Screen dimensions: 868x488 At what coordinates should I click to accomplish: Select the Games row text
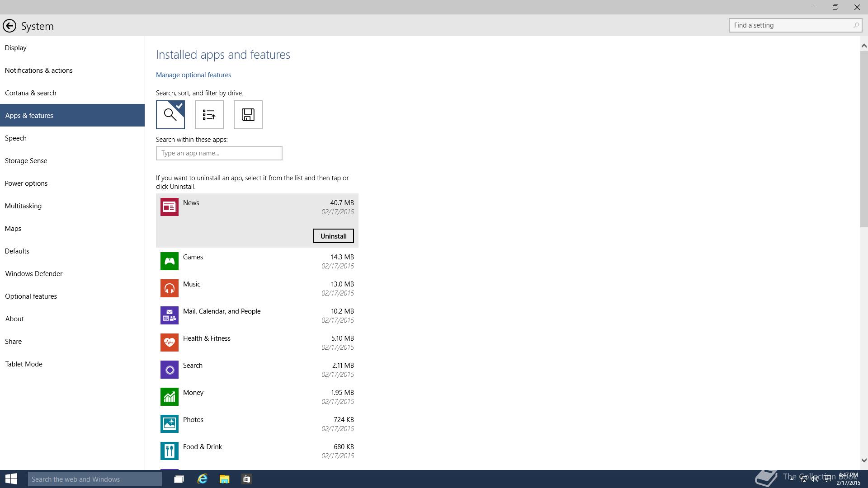point(193,257)
